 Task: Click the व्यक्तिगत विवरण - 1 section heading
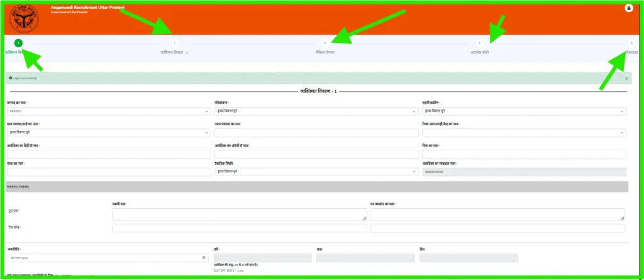point(318,91)
